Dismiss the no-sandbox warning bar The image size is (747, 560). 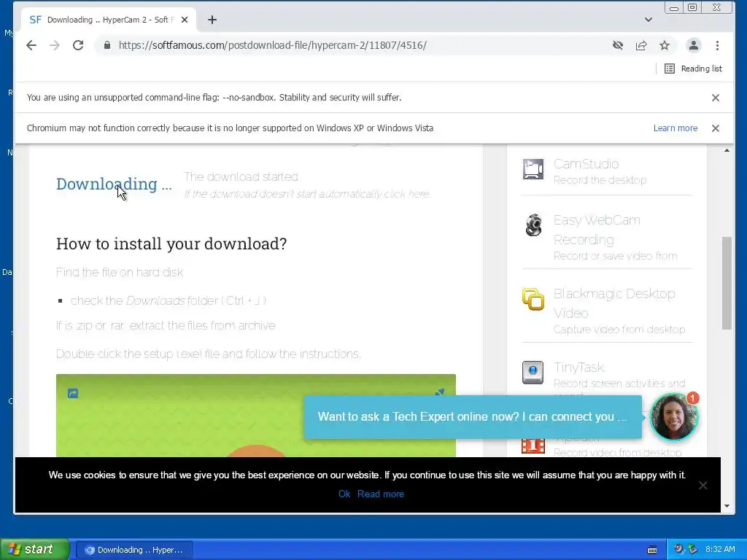coord(716,98)
